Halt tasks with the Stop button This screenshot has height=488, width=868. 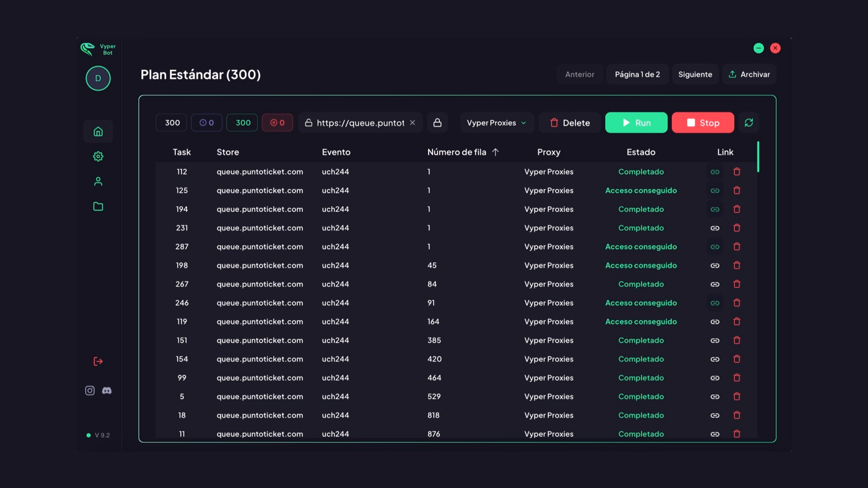[703, 122]
